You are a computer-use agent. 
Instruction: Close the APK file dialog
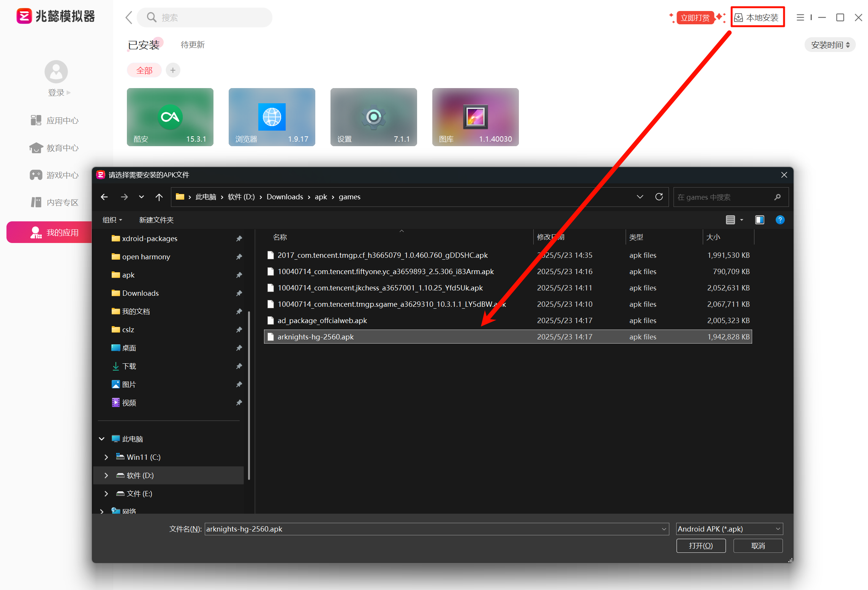784,175
